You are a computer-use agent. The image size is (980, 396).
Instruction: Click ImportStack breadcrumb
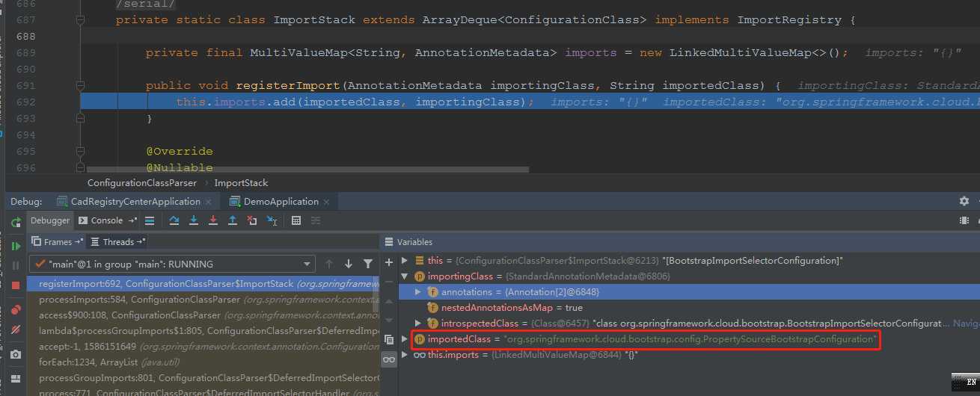pyautogui.click(x=241, y=182)
